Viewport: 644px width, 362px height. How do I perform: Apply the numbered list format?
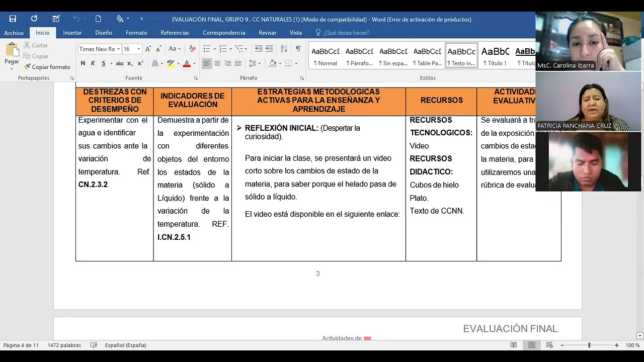point(223,49)
